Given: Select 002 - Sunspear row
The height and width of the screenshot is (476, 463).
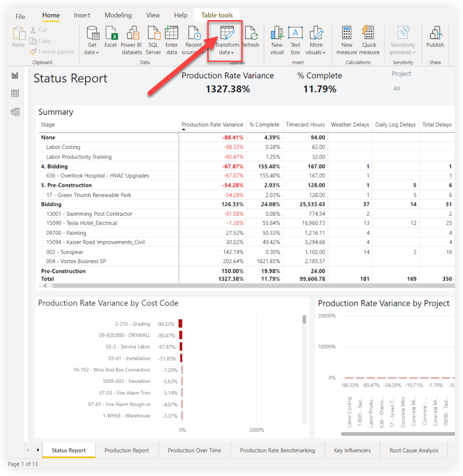Looking at the screenshot, I should coord(246,252).
